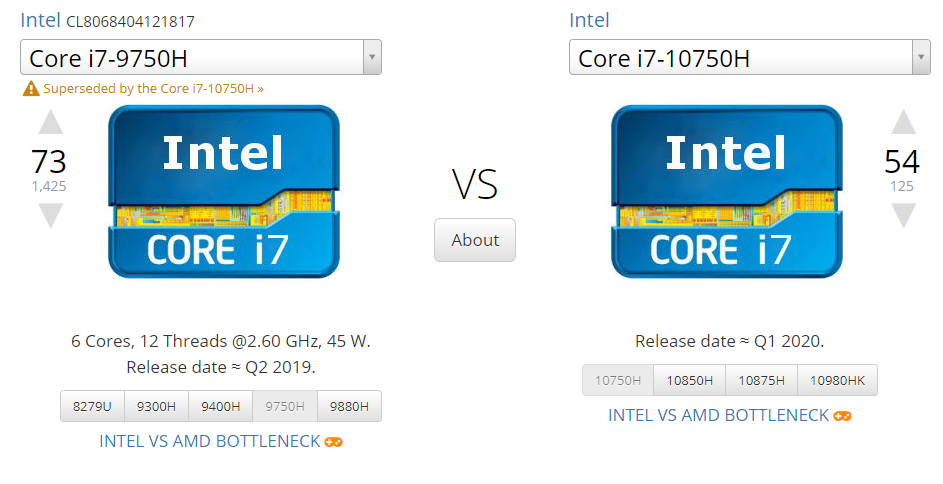The height and width of the screenshot is (484, 943).
Task: Open the Superseded by Core i7-10750H link
Action: tap(153, 89)
